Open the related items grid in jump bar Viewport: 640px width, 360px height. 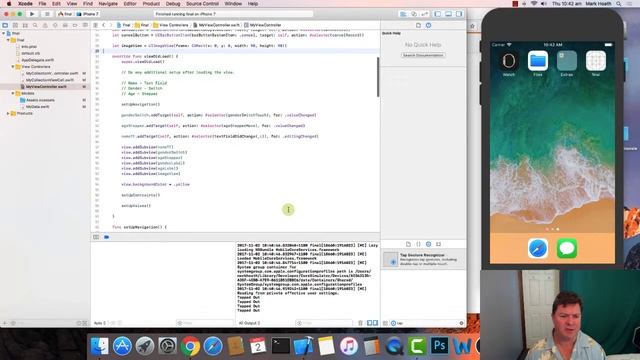tap(96, 25)
